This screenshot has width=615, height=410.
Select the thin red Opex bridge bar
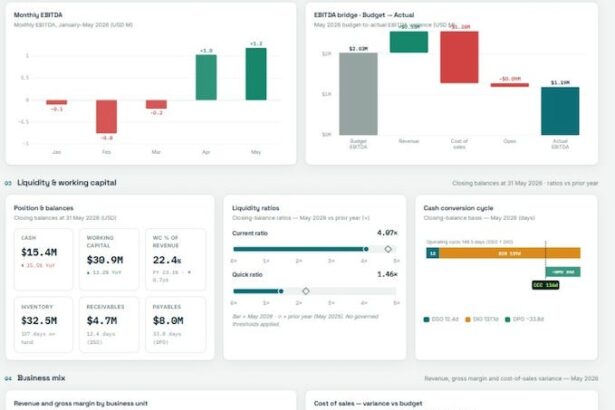pyautogui.click(x=509, y=85)
